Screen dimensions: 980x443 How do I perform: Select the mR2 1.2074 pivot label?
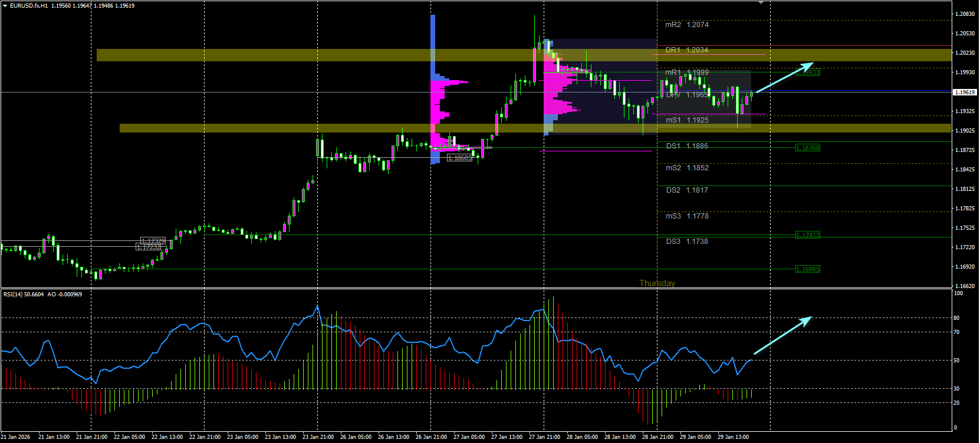pos(687,25)
